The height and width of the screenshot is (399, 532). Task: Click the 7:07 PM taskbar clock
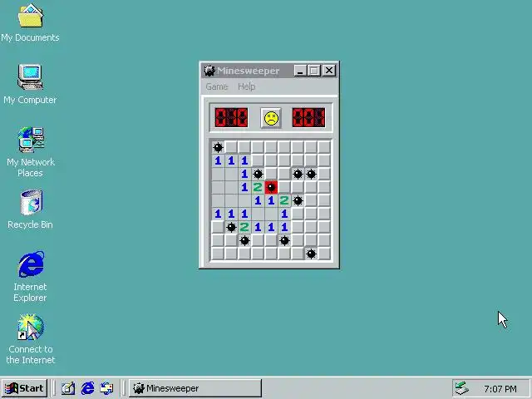tap(500, 388)
